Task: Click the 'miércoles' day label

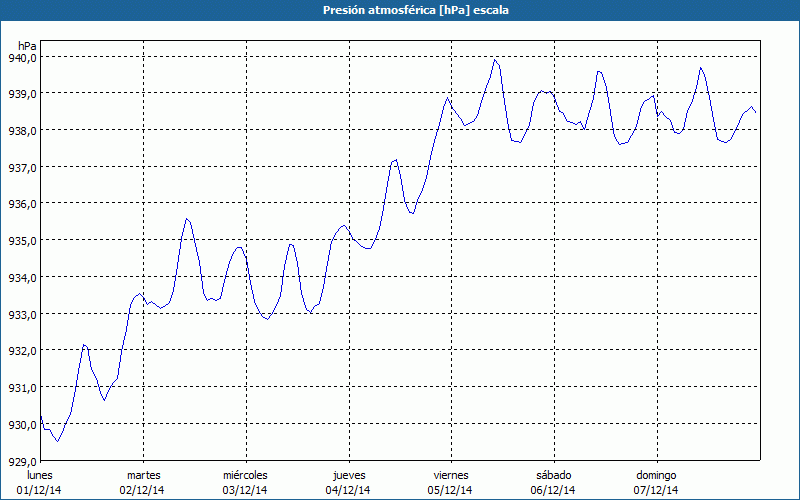Action: [245, 475]
